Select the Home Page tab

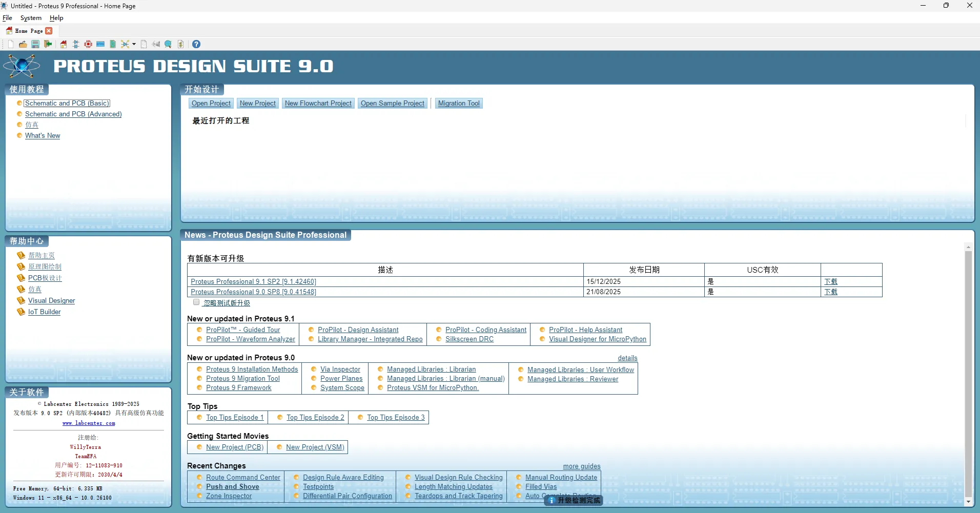29,31
